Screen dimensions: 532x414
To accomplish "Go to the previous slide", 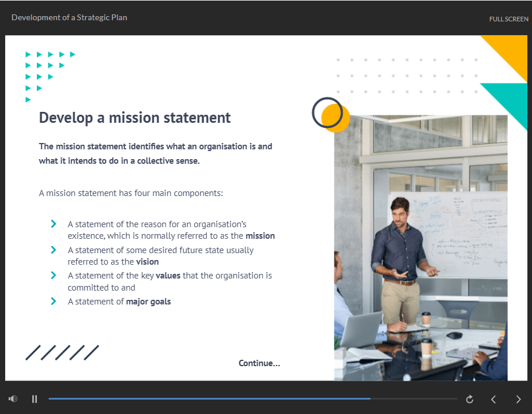I will point(493,399).
